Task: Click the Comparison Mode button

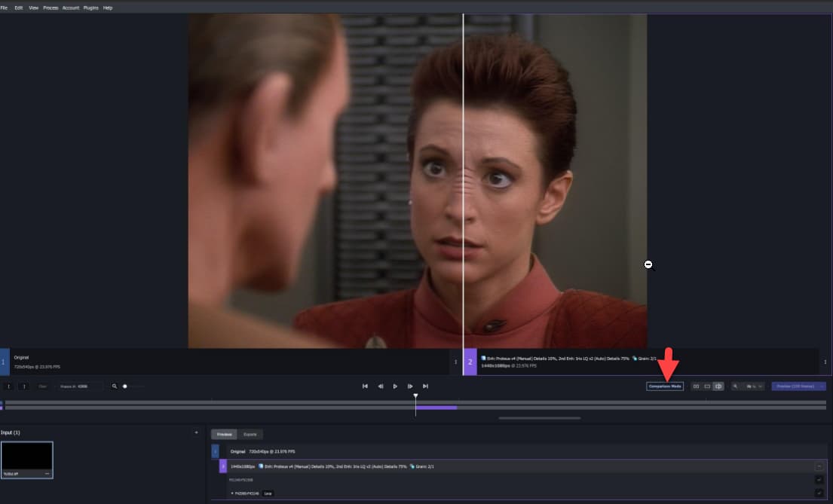Action: pyautogui.click(x=665, y=386)
